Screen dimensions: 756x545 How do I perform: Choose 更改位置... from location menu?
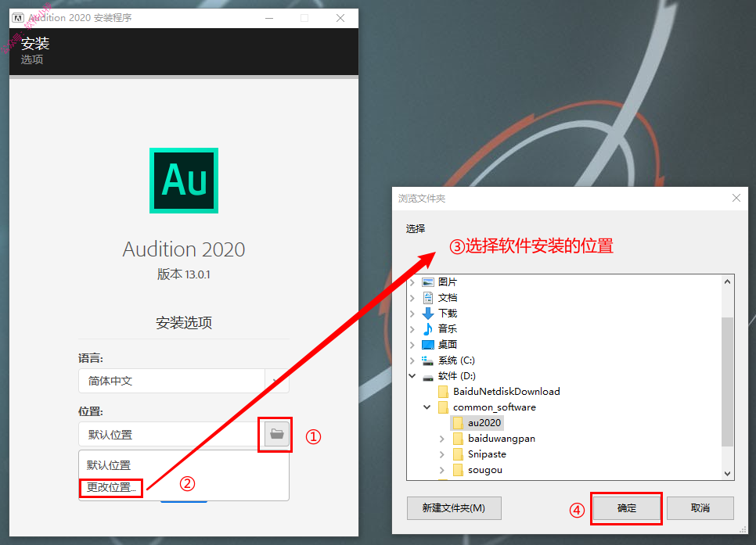click(111, 488)
